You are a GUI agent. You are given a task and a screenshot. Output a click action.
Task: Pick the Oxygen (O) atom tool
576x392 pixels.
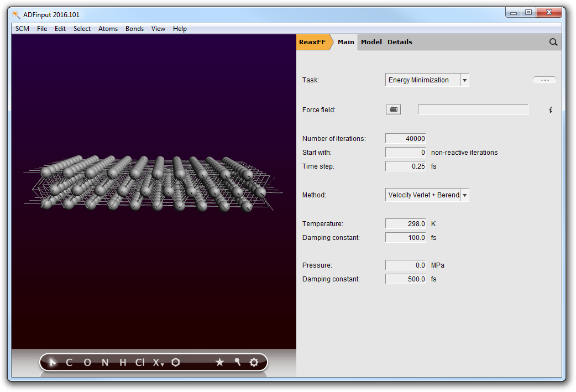87,363
